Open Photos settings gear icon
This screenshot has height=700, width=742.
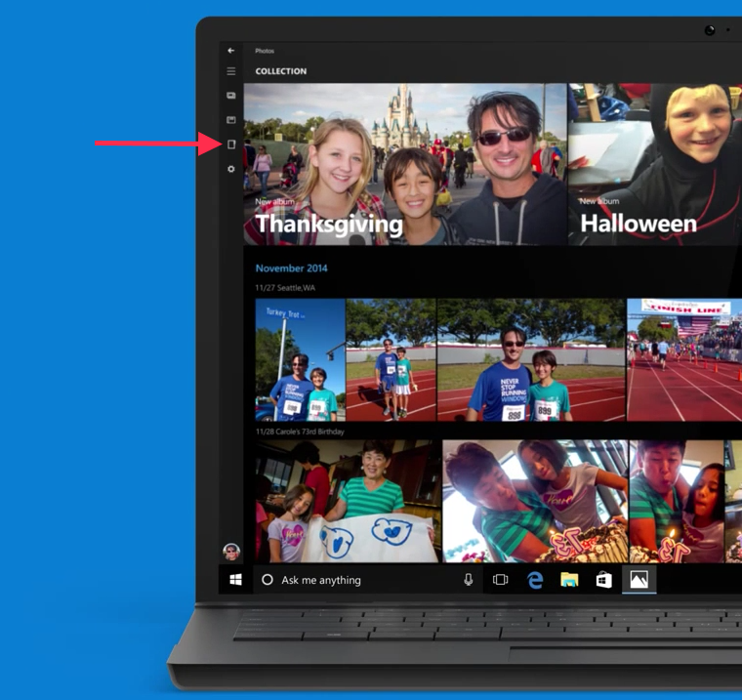tap(231, 169)
